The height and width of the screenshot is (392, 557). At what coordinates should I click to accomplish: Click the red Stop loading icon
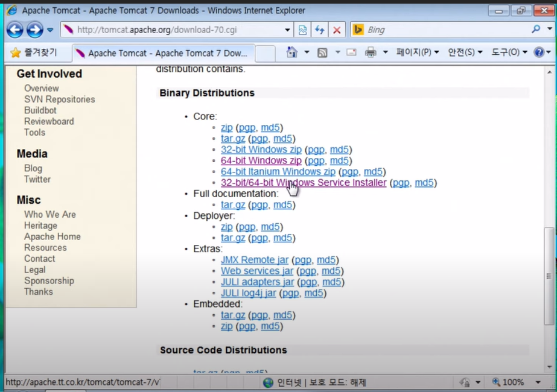tap(337, 30)
